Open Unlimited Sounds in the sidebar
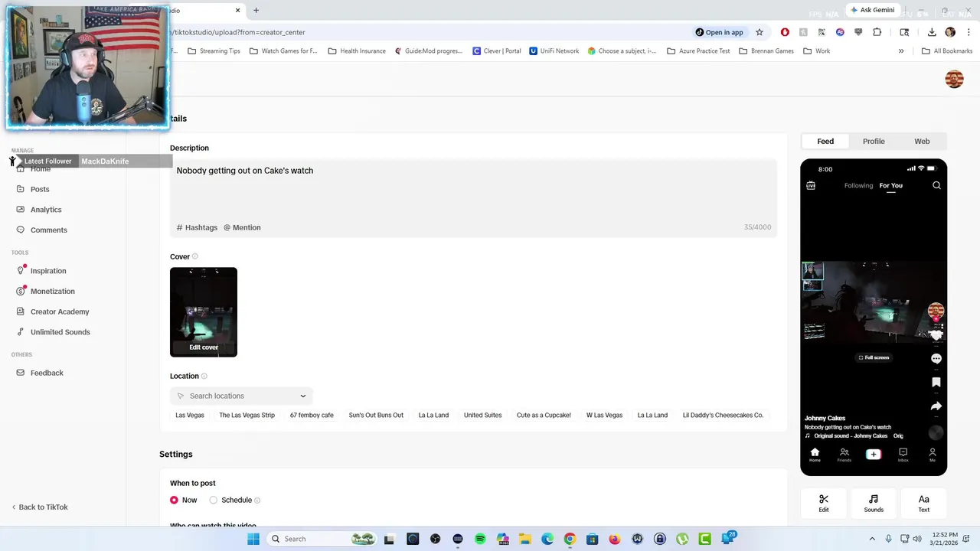Viewport: 980px width, 551px height. coord(60,332)
